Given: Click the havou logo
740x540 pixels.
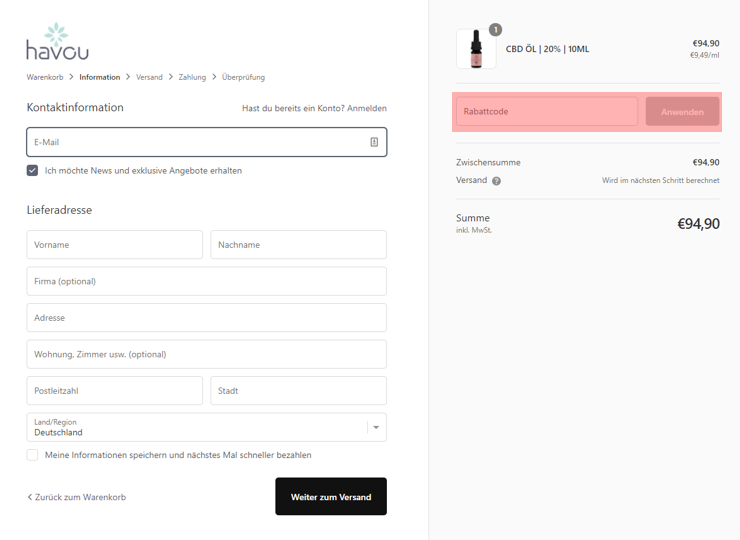Looking at the screenshot, I should [x=57, y=42].
